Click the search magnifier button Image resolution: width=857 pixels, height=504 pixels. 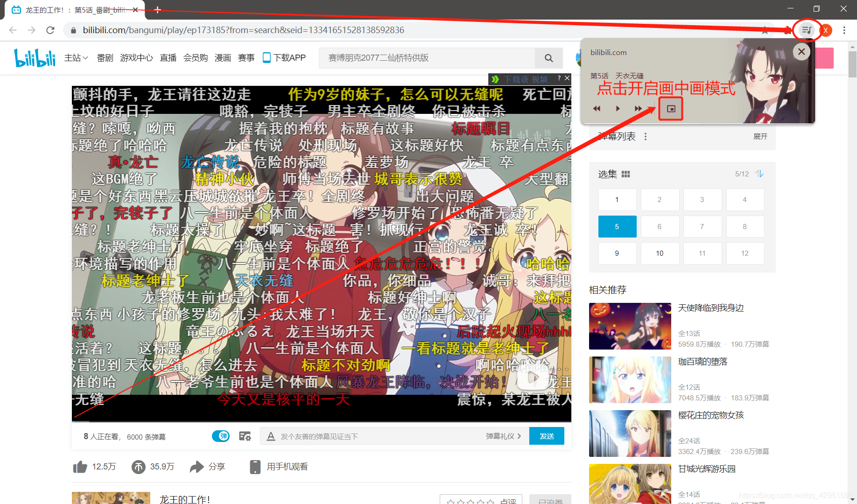(x=549, y=58)
